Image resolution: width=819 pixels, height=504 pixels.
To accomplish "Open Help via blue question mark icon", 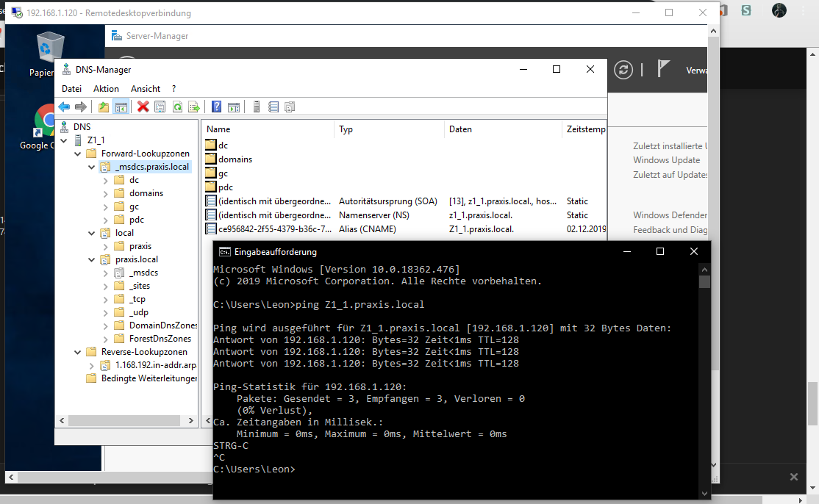I will coord(216,107).
